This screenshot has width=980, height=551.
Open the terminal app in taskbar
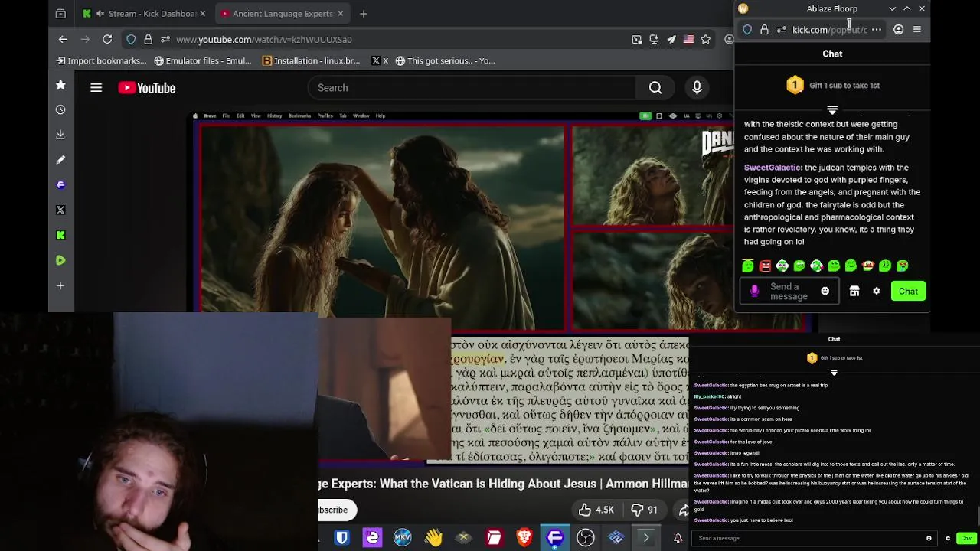(x=646, y=538)
